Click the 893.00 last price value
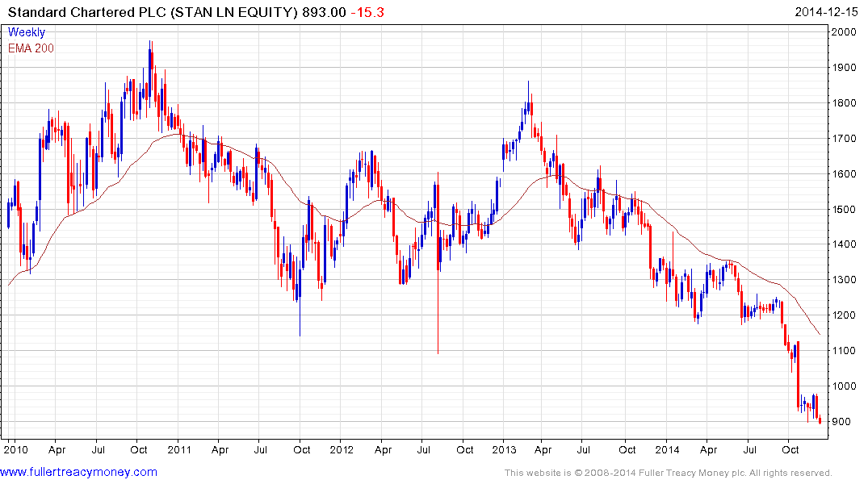 [x=324, y=12]
